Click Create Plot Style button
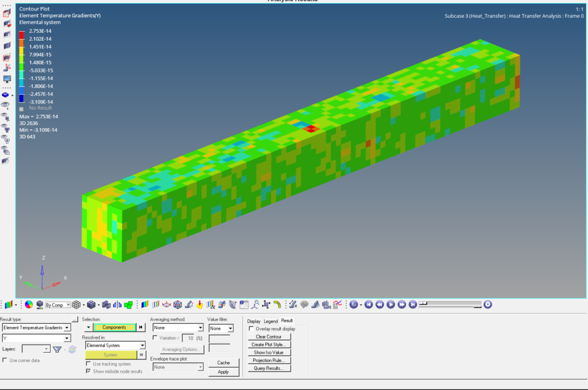Image resolution: width=588 pixels, height=390 pixels. [x=269, y=345]
